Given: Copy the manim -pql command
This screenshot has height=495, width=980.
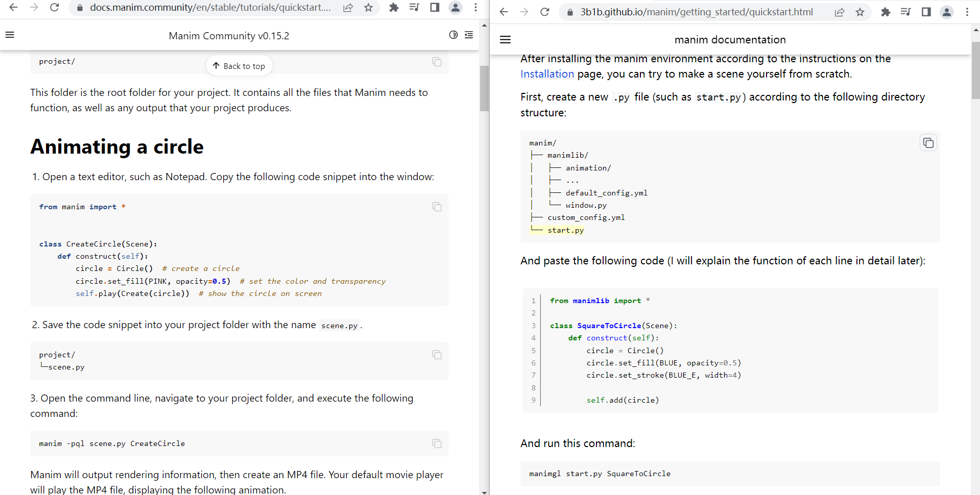Looking at the screenshot, I should point(437,443).
